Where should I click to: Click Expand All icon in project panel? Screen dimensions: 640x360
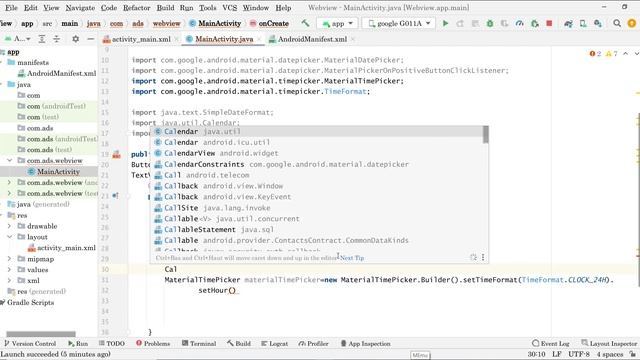tap(42, 39)
